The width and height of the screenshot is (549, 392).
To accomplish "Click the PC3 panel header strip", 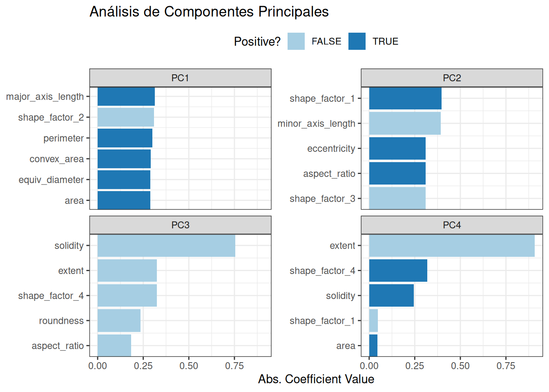I will point(180,225).
